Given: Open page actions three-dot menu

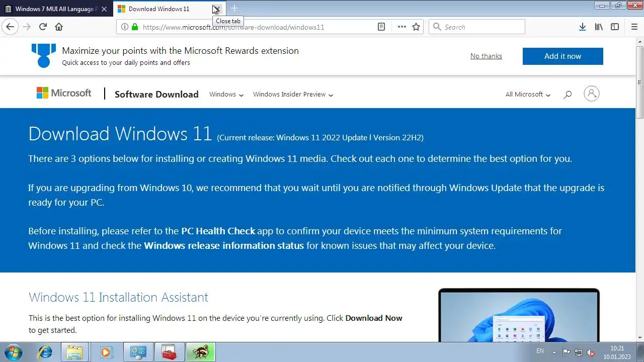Looking at the screenshot, I should pyautogui.click(x=401, y=27).
